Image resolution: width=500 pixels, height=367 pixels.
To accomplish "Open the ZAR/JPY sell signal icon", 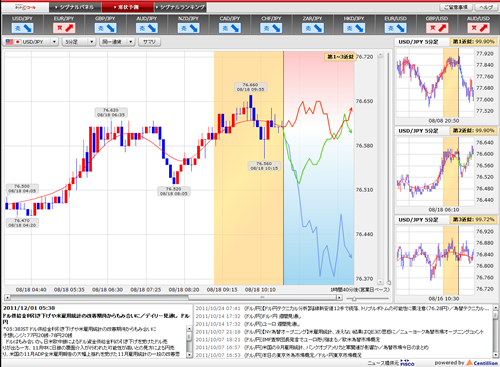I will (x=313, y=28).
